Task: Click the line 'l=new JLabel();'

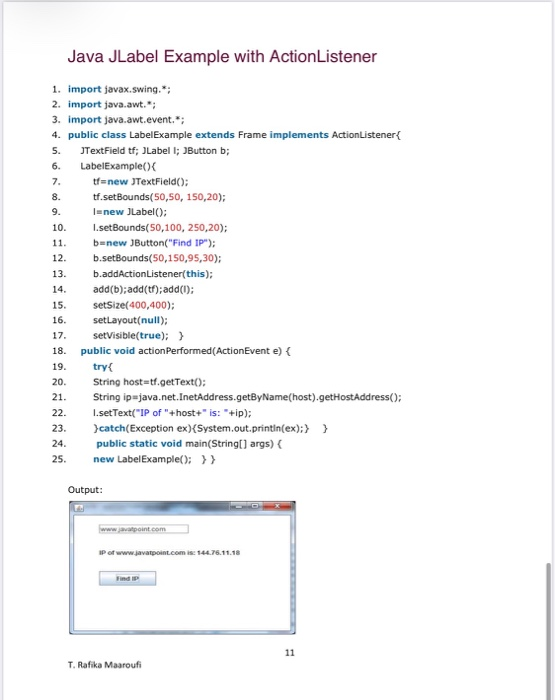Action: 130,212
